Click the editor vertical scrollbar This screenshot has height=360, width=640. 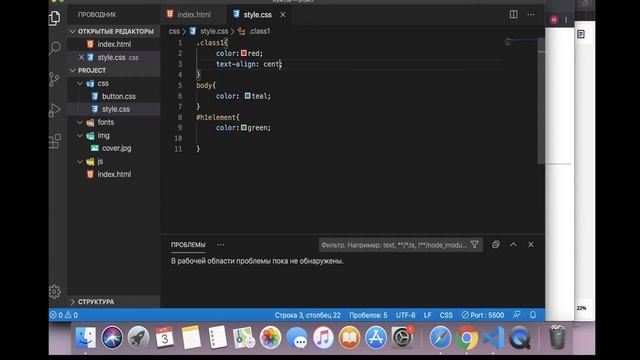coord(541,102)
